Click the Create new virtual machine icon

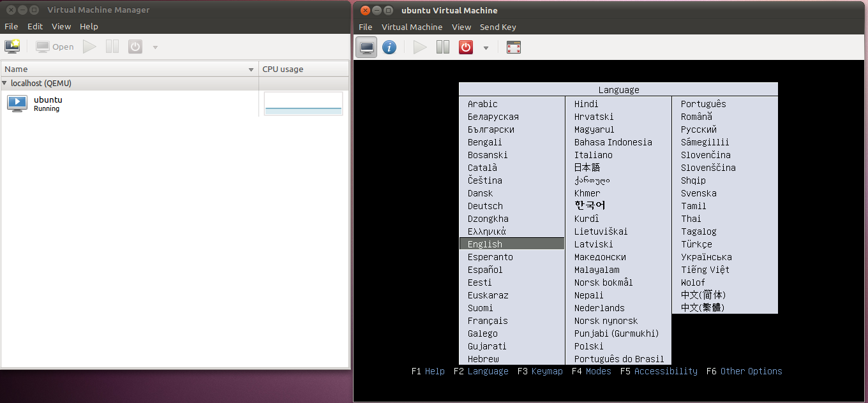(x=12, y=47)
